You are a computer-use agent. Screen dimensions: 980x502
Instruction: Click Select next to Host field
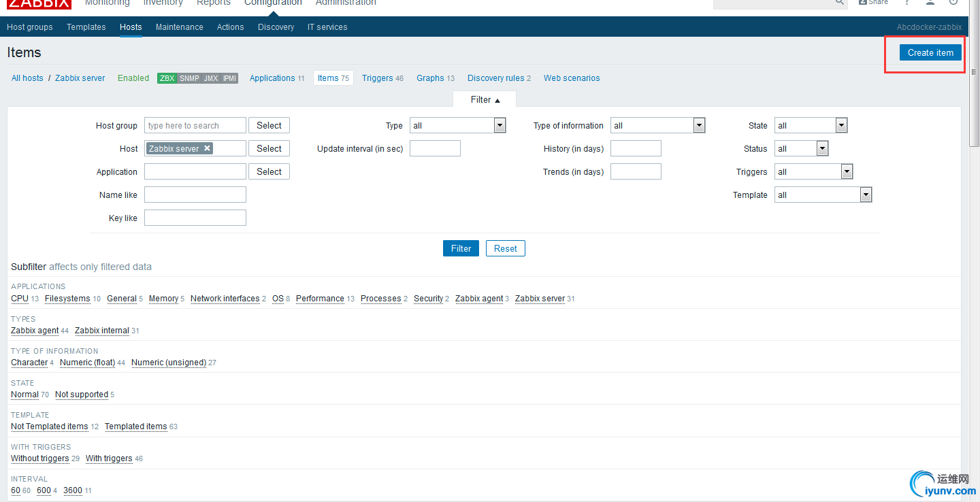click(x=269, y=148)
